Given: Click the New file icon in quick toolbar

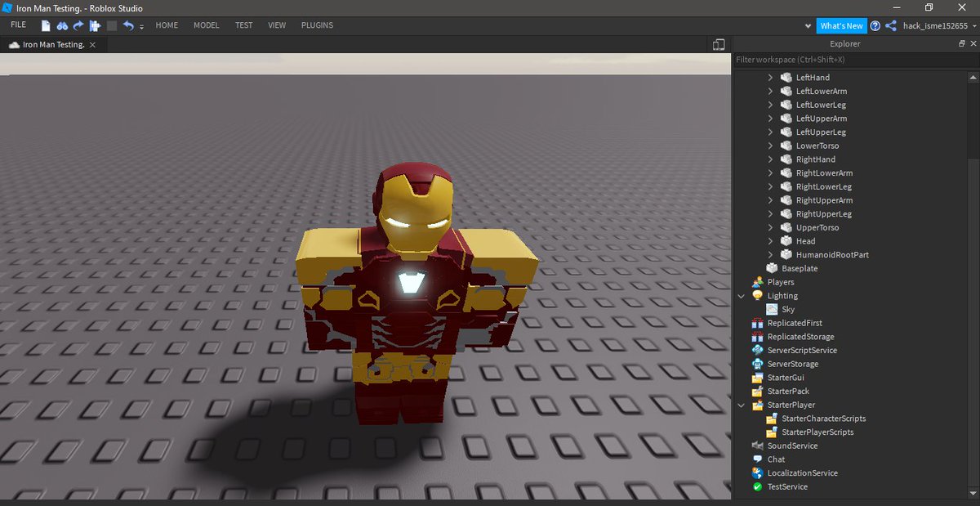Looking at the screenshot, I should tap(46, 25).
